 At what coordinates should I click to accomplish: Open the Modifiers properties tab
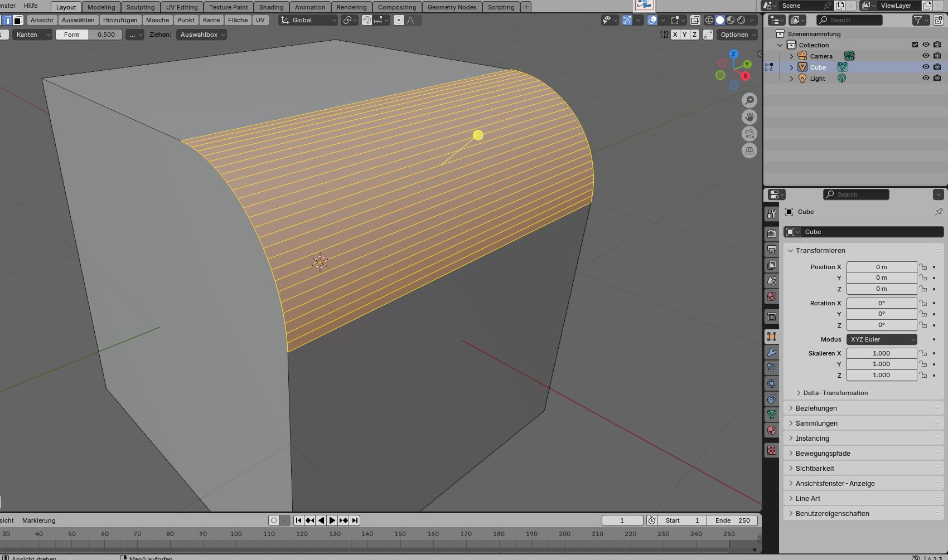click(x=772, y=352)
